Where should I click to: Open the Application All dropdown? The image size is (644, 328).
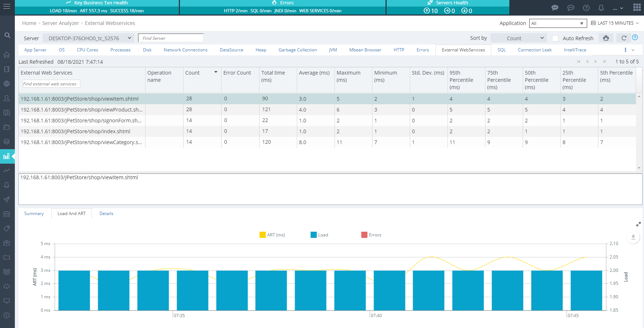pyautogui.click(x=558, y=23)
